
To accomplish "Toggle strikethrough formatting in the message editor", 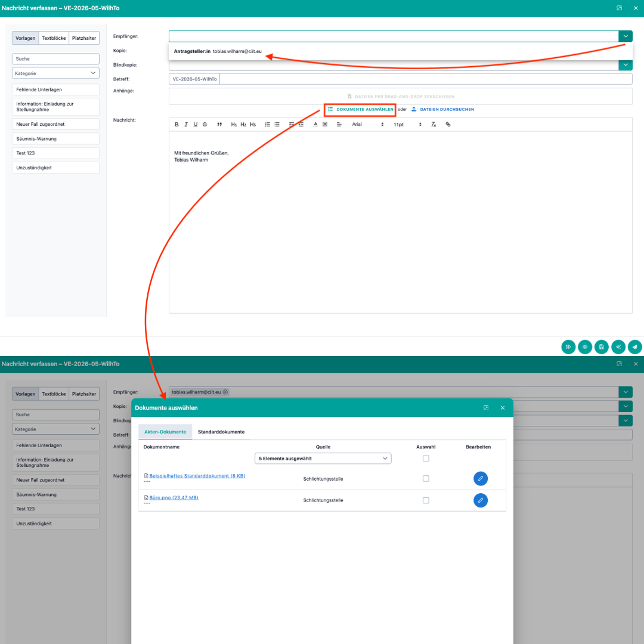I will tap(205, 125).
